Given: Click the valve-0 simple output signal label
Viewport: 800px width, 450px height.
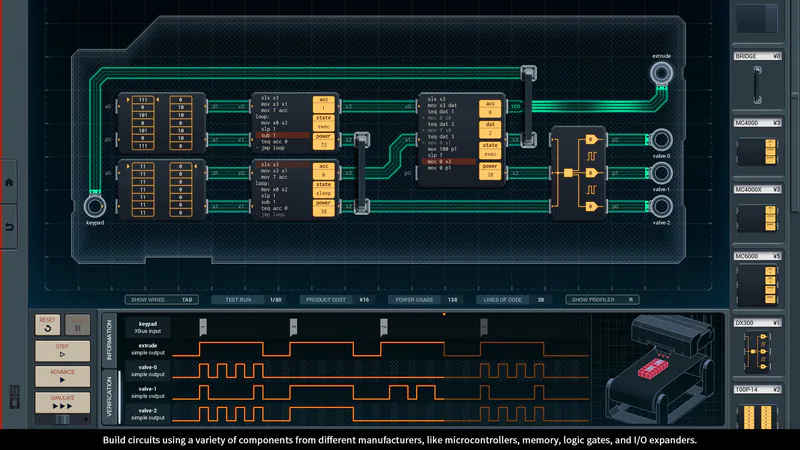Looking at the screenshot, I should 148,370.
